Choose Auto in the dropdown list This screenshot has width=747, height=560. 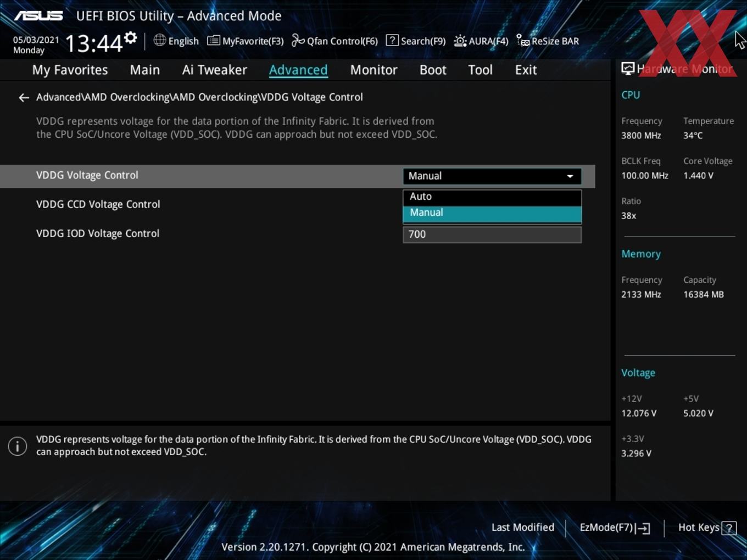(x=492, y=197)
